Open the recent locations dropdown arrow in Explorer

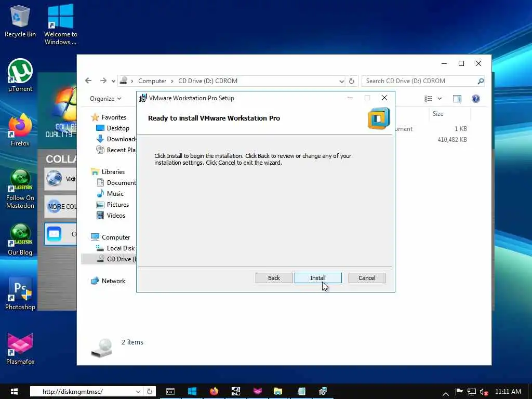[113, 81]
